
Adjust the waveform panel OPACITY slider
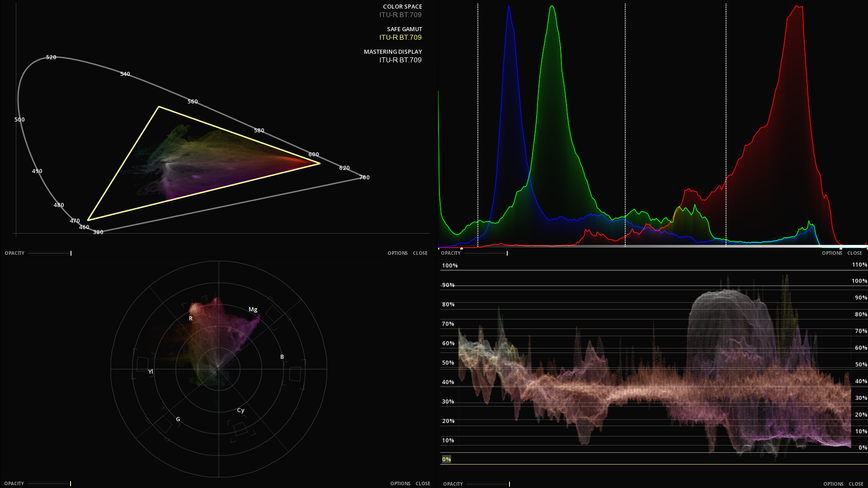pos(488,484)
